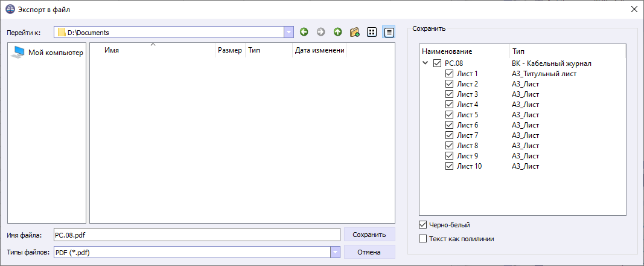Viewport: 644px width, 266px height.
Task: Toggle the Лист 9 checkbox
Action: coord(449,156)
